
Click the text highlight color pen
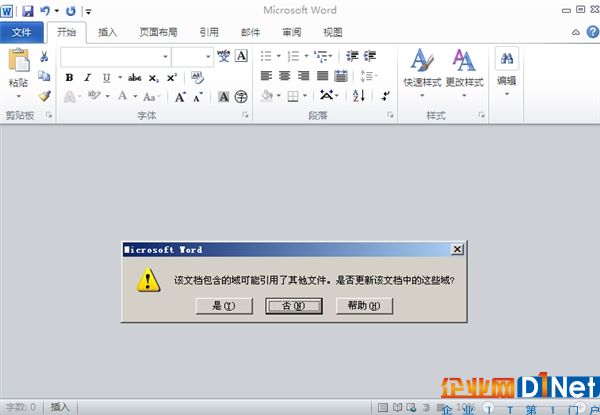[x=94, y=96]
